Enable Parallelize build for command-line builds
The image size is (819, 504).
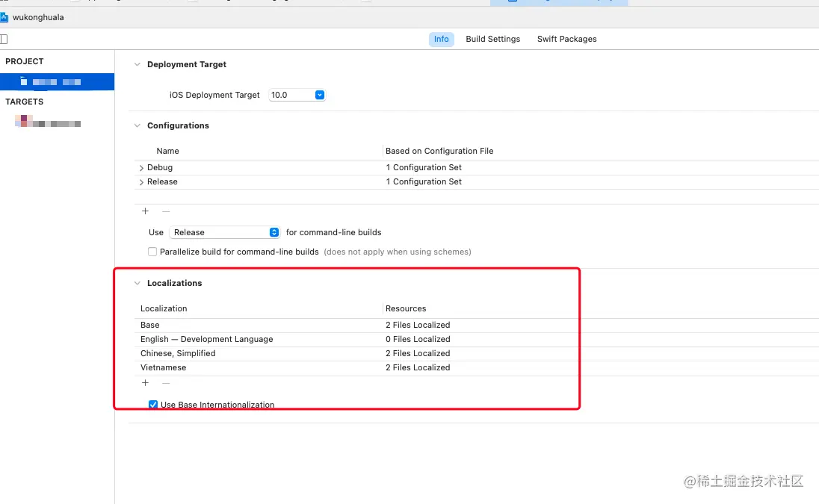point(152,252)
